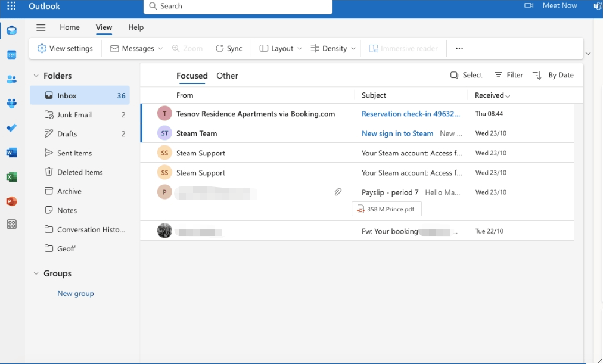Open the Inbox folder
Viewport: 603px width, 364px height.
(x=80, y=95)
